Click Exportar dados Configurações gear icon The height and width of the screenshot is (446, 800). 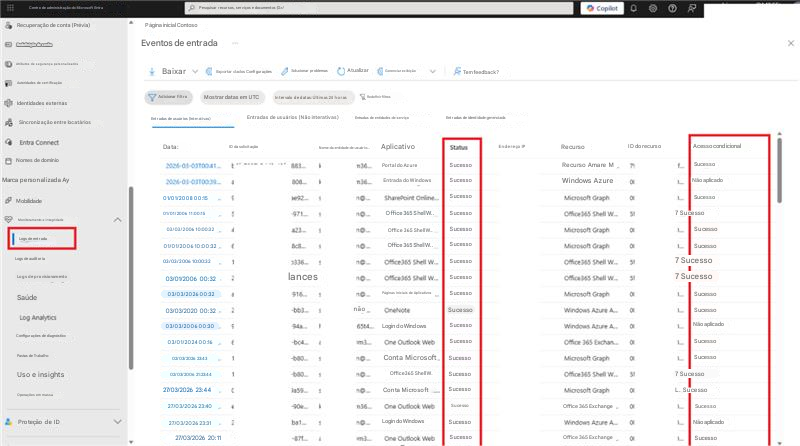(209, 72)
